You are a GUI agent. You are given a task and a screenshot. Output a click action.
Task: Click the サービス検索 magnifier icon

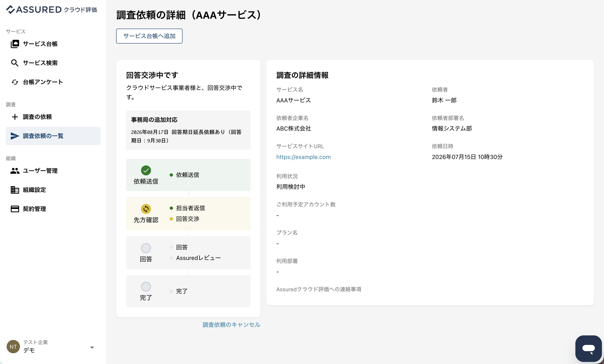point(15,63)
